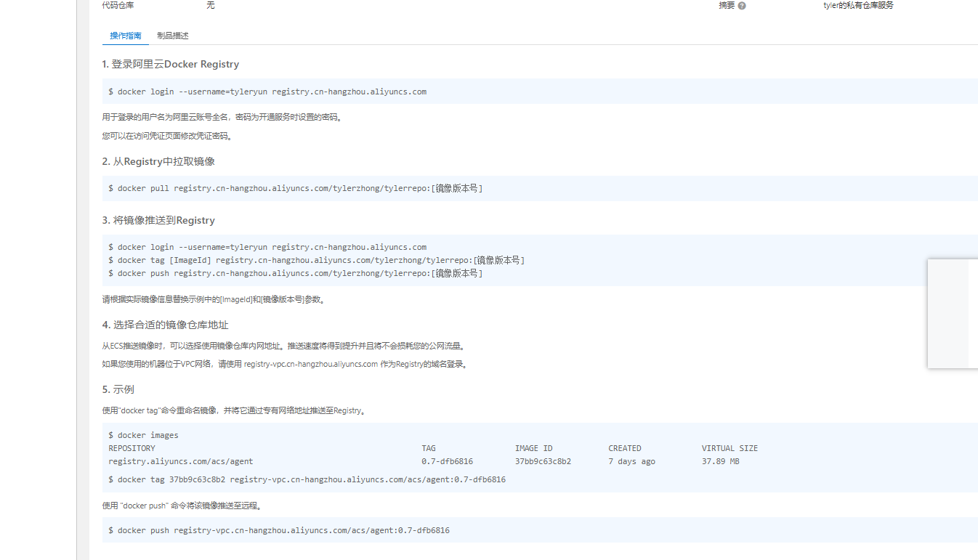The image size is (978, 560).
Task: Click the sentence 使用 "docker push" 命令将该镜像推送至远程
Action: coord(182,506)
